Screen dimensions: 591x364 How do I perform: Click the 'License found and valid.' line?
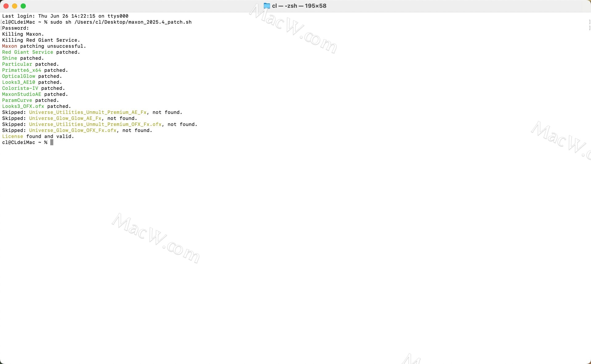(x=38, y=136)
